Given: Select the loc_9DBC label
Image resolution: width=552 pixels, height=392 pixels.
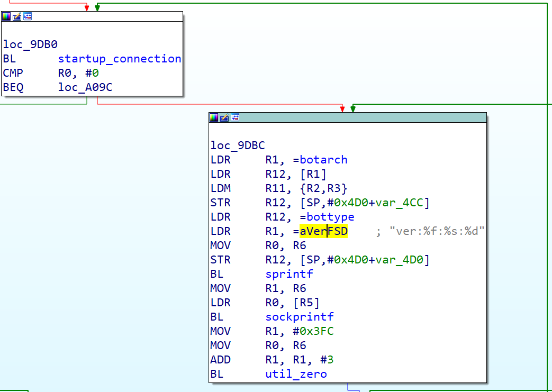Looking at the screenshot, I should click(238, 145).
